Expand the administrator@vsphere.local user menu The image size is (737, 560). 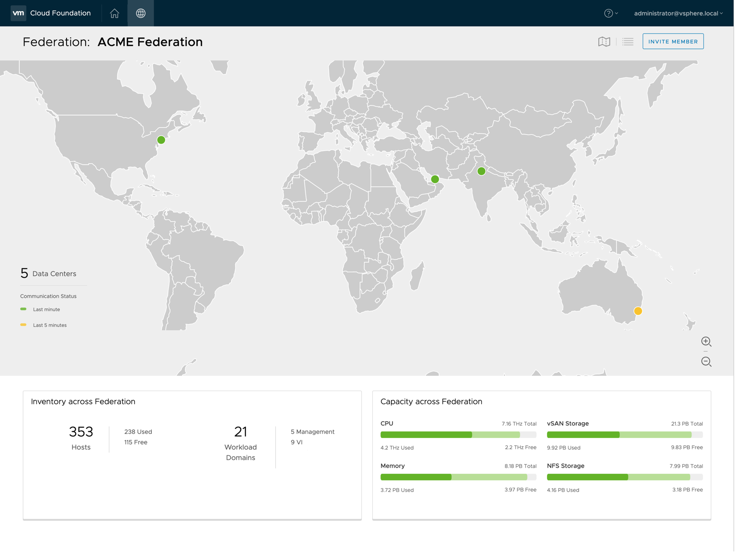(x=679, y=13)
